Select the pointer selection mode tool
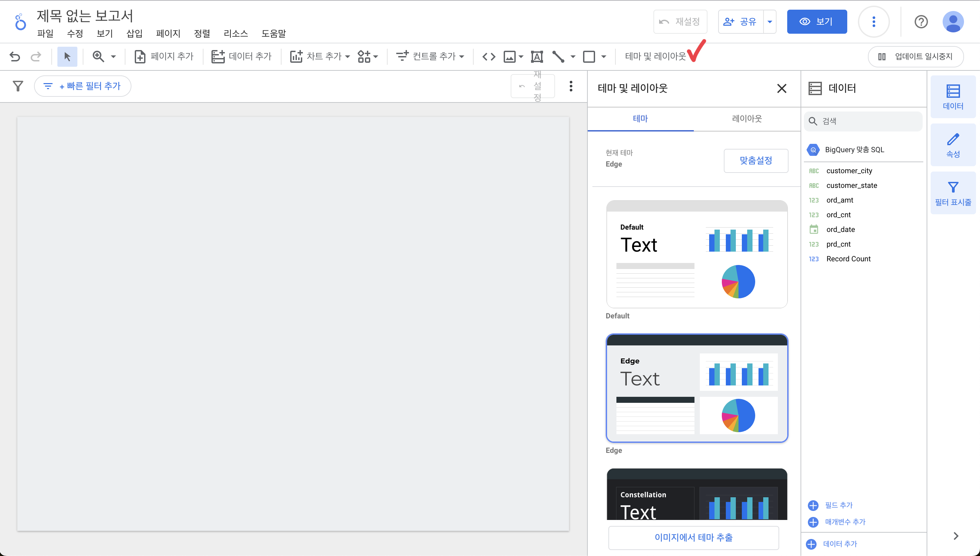The height and width of the screenshot is (556, 980). tap(67, 56)
